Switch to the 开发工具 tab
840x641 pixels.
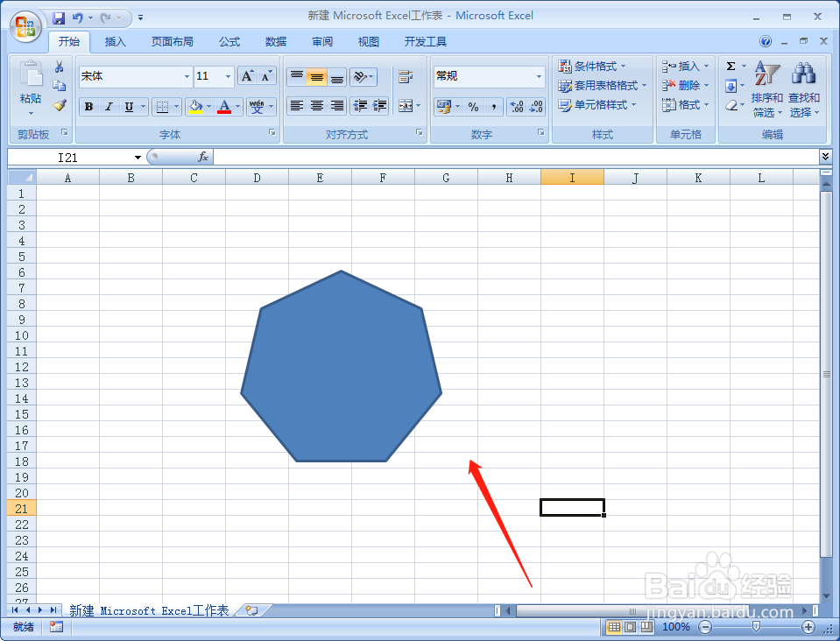[x=426, y=42]
